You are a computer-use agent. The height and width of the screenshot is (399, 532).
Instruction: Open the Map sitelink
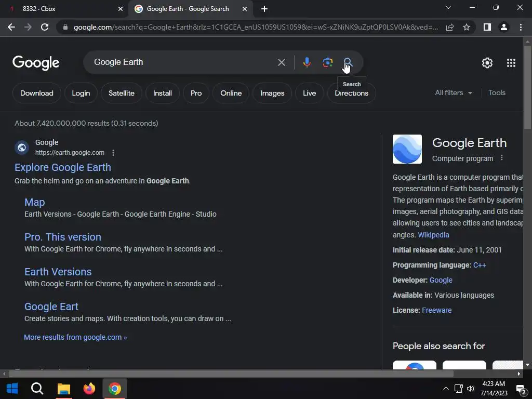click(x=35, y=202)
